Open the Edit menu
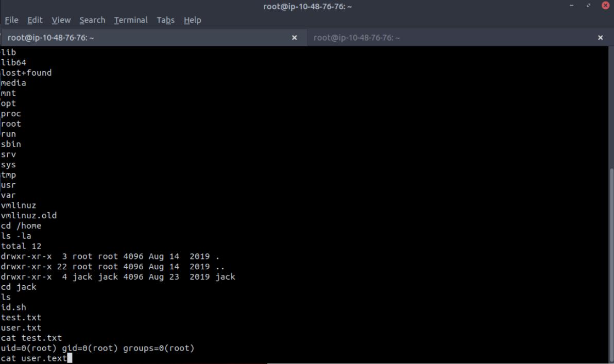The image size is (614, 364). 35,20
